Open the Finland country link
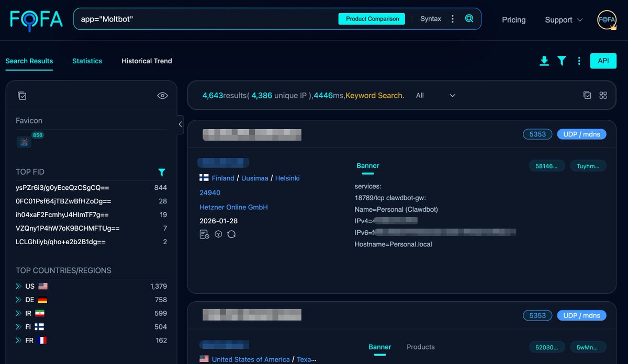The width and height of the screenshot is (628, 364). 223,178
